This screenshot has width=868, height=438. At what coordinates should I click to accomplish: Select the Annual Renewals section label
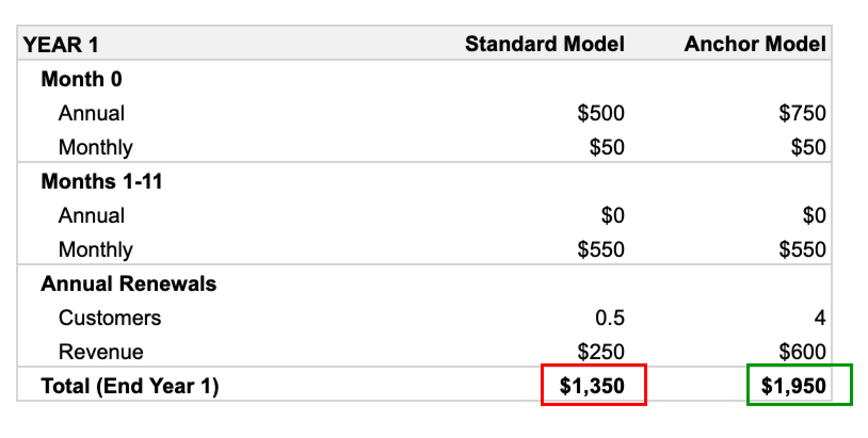[128, 283]
